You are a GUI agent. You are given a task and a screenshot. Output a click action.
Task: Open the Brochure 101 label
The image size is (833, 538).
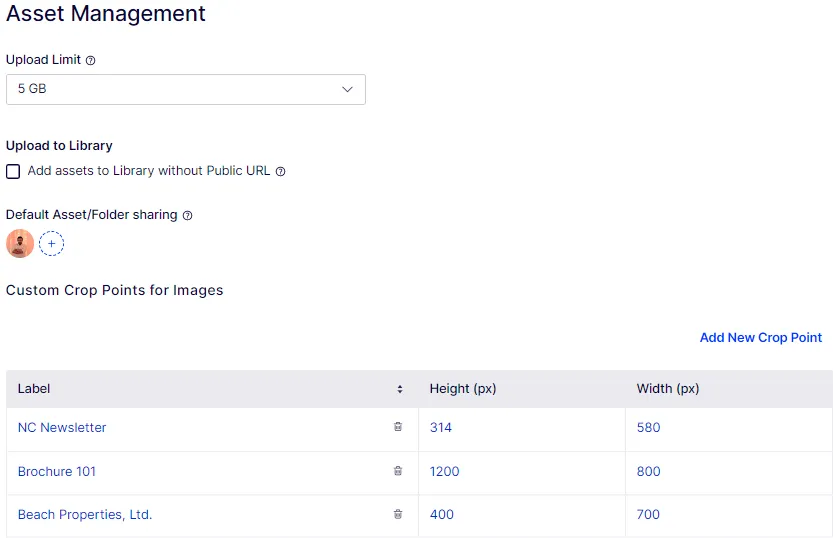(x=57, y=472)
